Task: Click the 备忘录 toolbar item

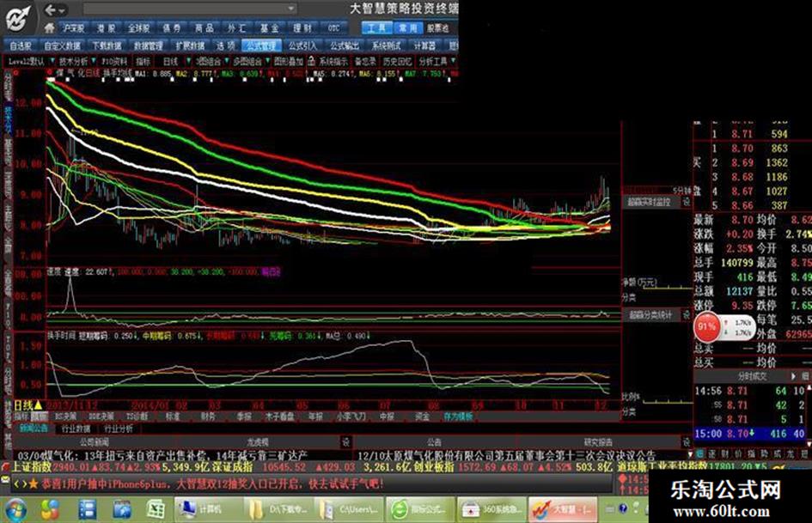Action: click(365, 61)
